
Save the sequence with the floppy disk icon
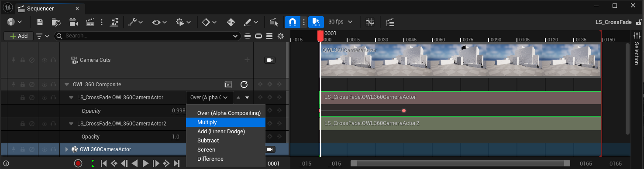click(40, 22)
